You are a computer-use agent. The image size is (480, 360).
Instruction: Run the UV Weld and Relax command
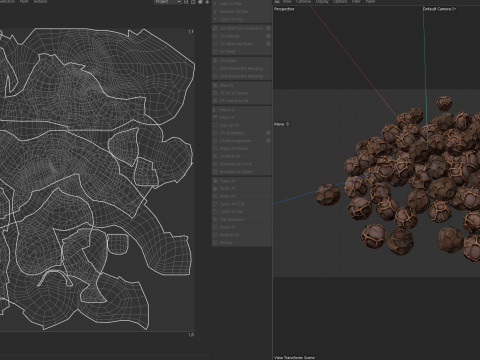pos(241,44)
